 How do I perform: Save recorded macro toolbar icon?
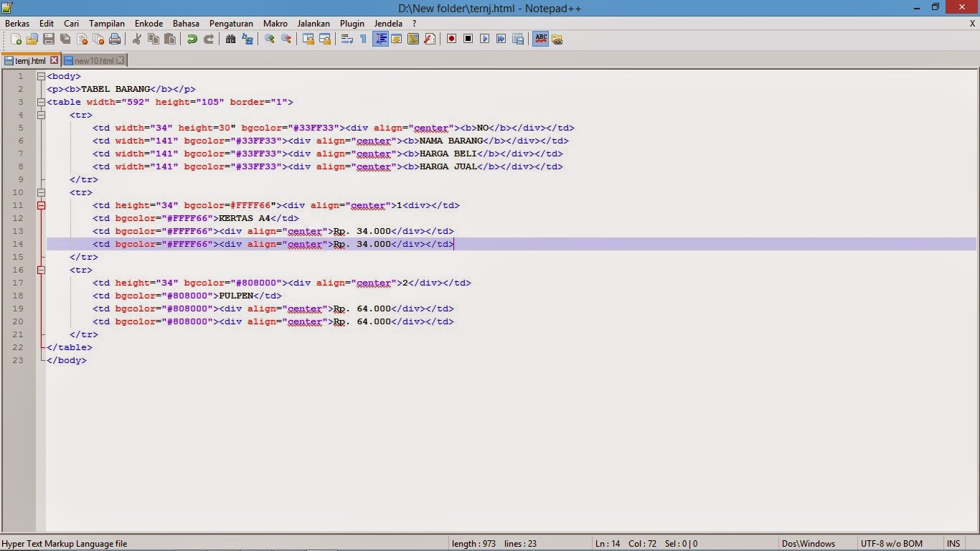517,39
